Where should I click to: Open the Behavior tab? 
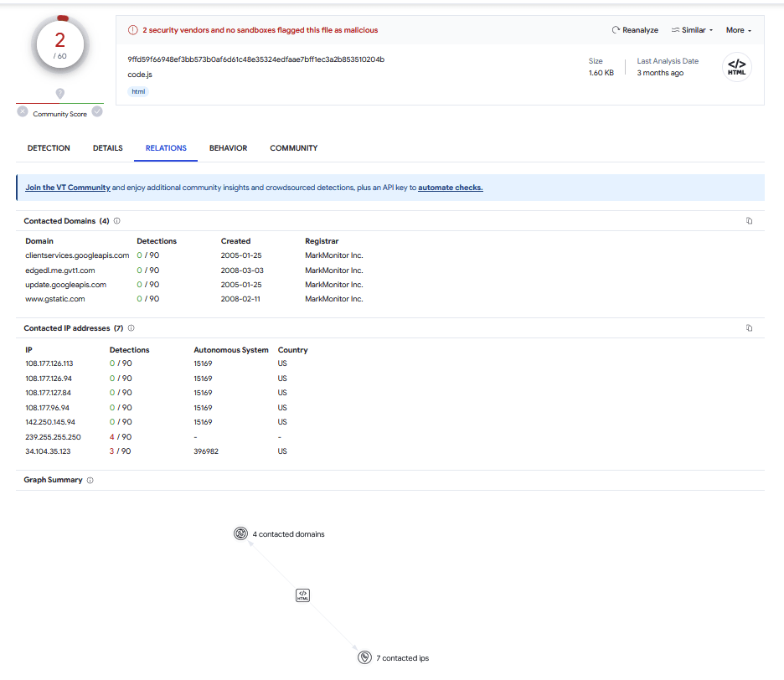click(x=228, y=148)
